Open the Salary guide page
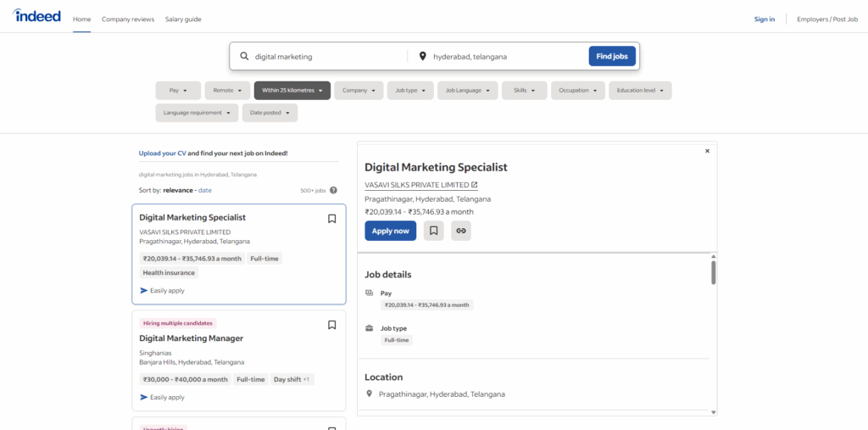The height and width of the screenshot is (430, 868). click(183, 20)
